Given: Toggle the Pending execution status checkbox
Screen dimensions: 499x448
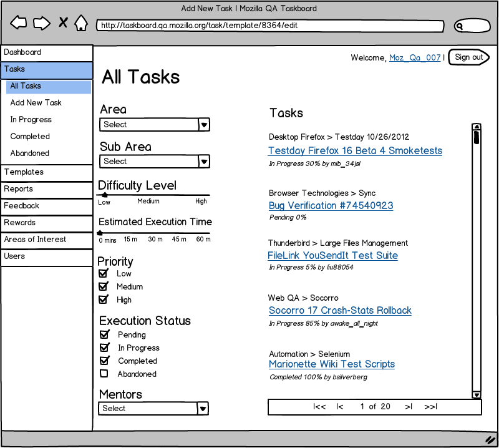Looking at the screenshot, I should coord(105,334).
